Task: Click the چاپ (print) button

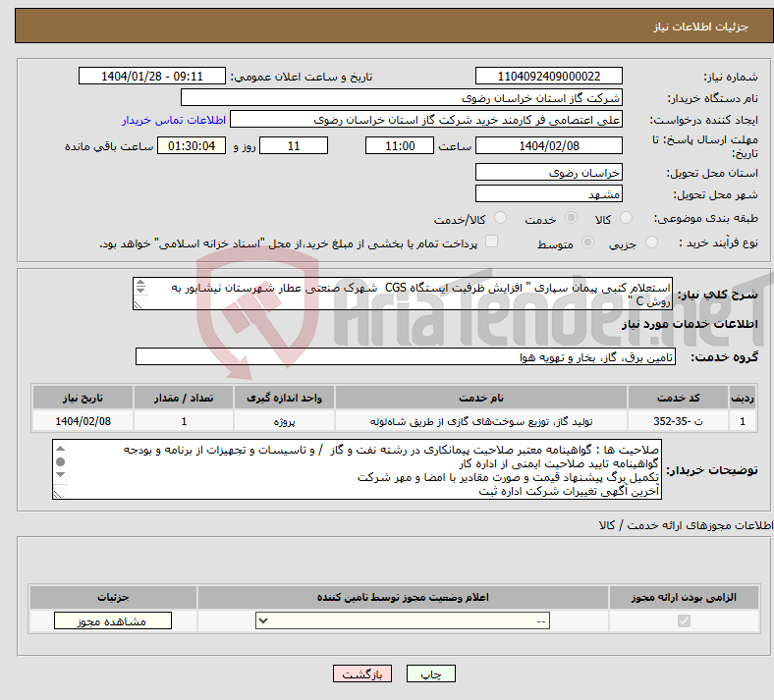Action: tap(431, 673)
